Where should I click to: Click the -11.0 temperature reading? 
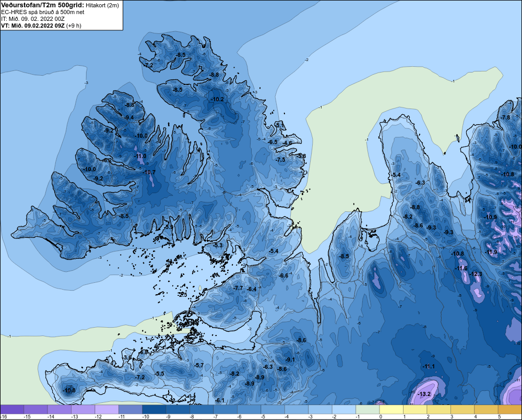click(x=140, y=156)
